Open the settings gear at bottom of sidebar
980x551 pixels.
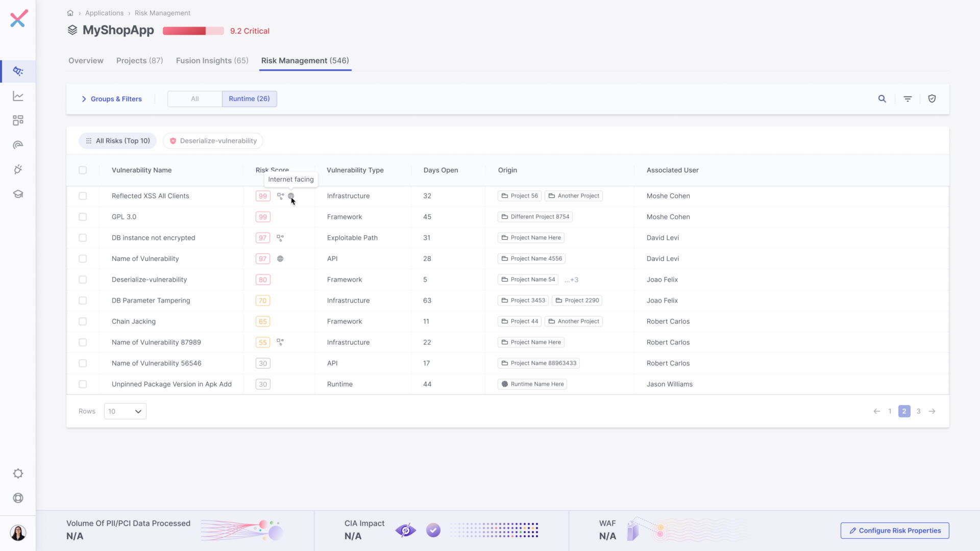tap(18, 473)
